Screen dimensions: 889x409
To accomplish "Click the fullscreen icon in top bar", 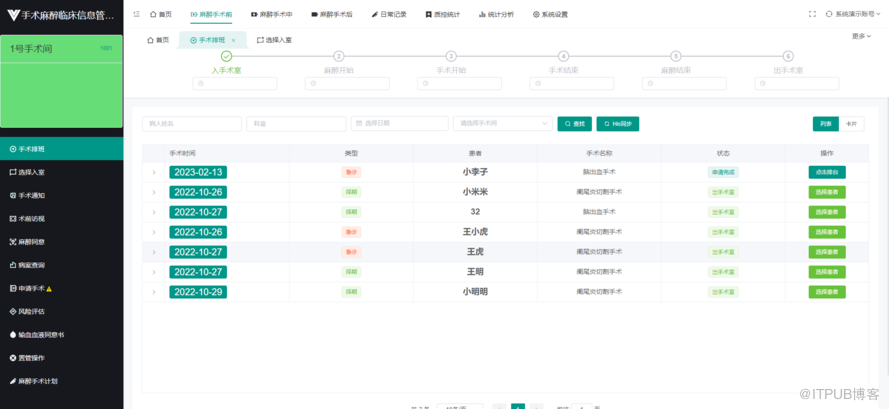I will (x=813, y=14).
